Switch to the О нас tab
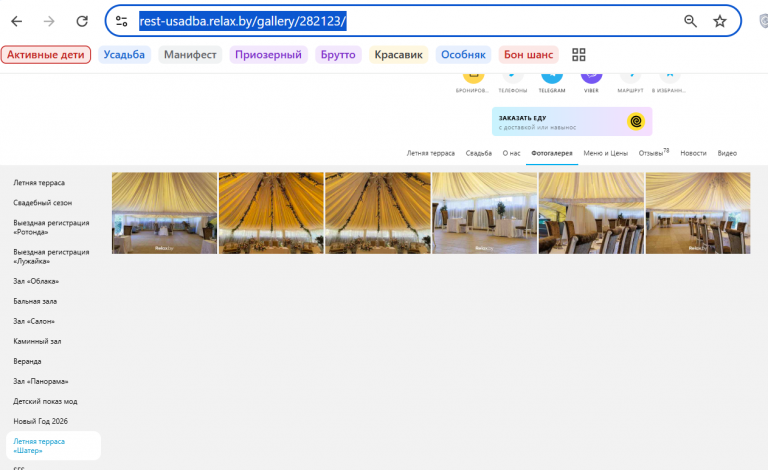This screenshot has height=470, width=768. tap(511, 153)
